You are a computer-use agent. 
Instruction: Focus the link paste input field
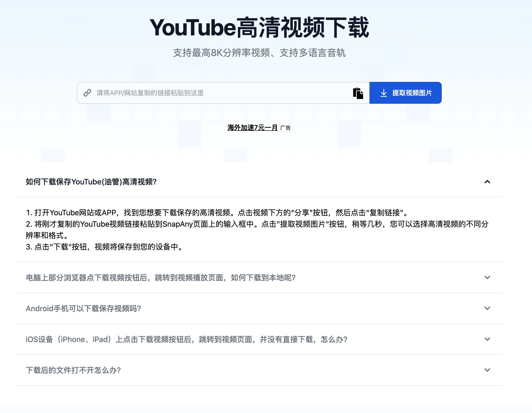point(223,93)
